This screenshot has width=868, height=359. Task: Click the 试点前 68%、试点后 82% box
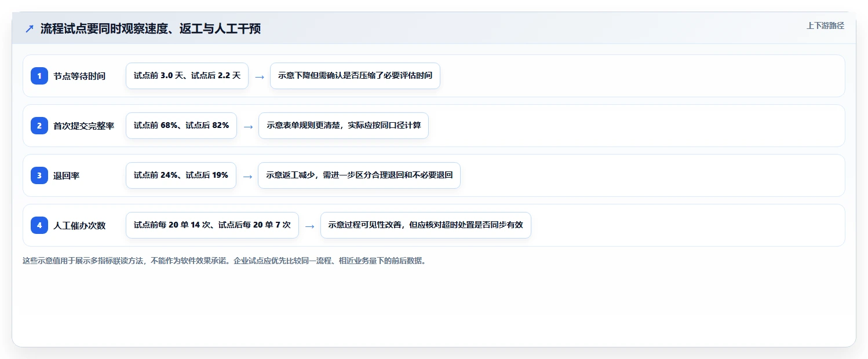[x=181, y=126]
